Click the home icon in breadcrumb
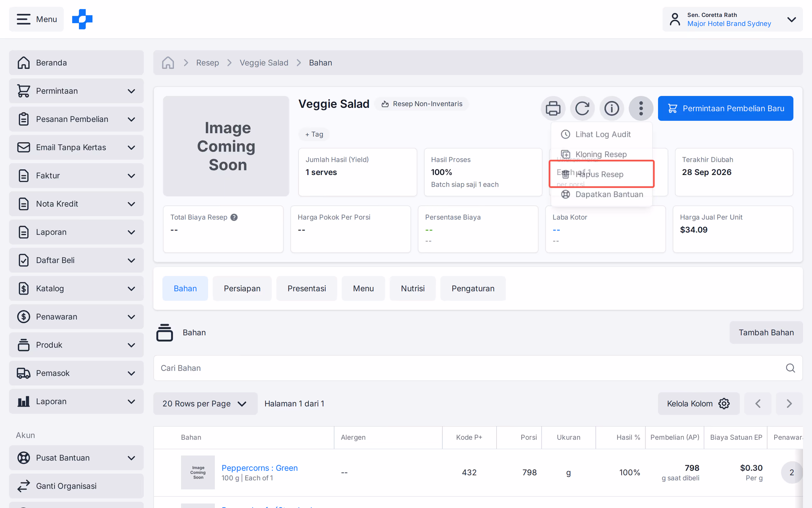Viewport: 812px width, 508px height. [168, 63]
